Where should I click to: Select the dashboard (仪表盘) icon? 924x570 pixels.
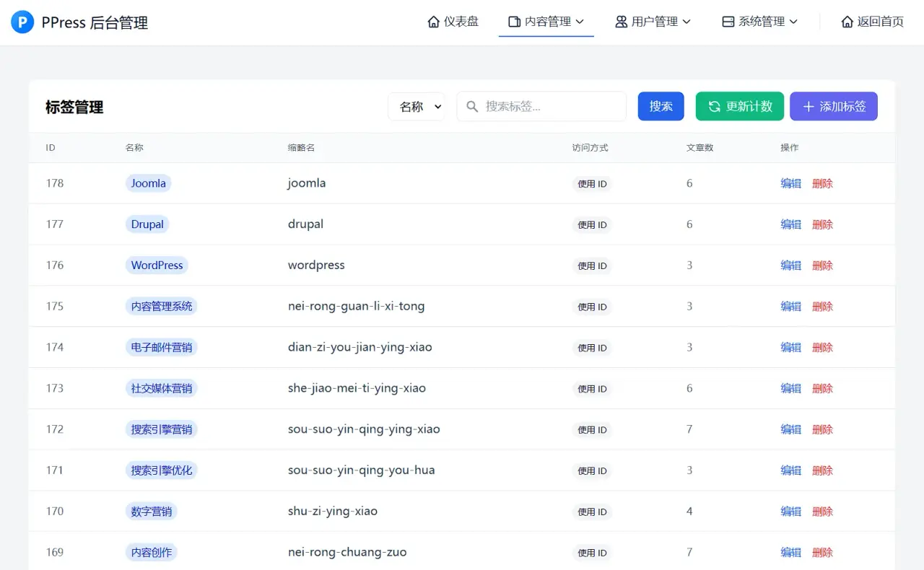pos(433,22)
